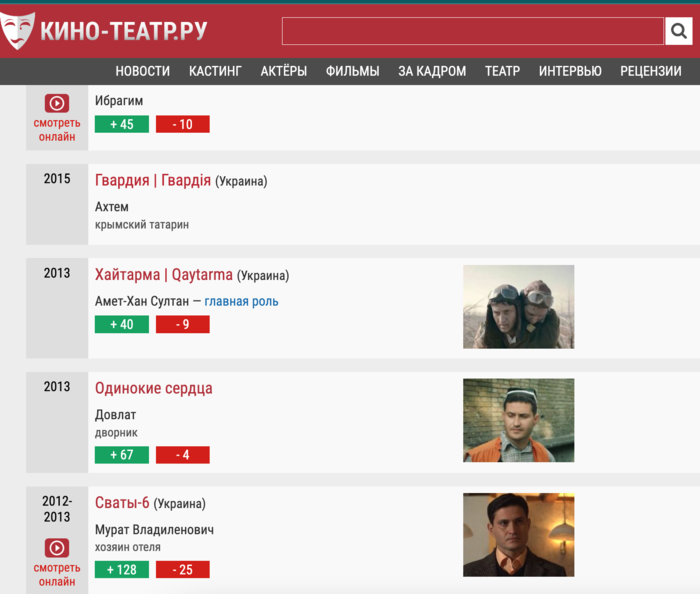
Task: Click the role name Ахтем
Action: pyautogui.click(x=112, y=207)
